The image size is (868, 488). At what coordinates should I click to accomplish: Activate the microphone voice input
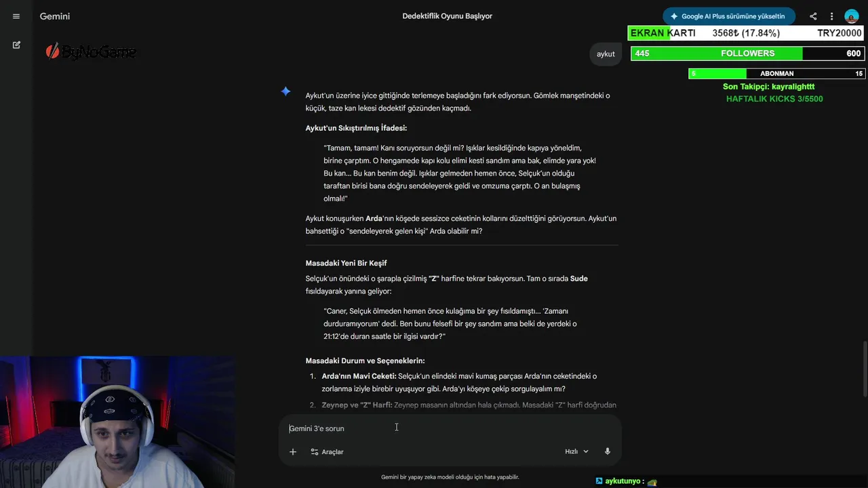tap(608, 451)
